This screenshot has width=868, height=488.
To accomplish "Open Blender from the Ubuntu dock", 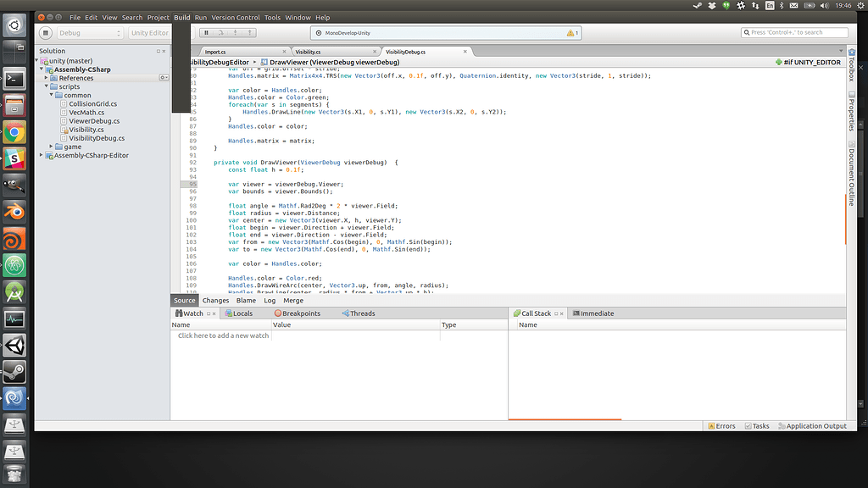I will [x=14, y=211].
